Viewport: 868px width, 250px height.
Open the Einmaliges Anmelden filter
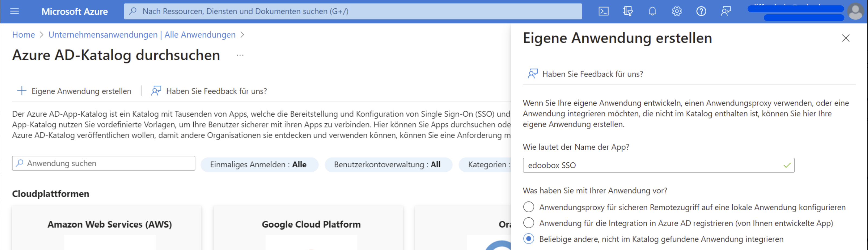click(x=259, y=165)
